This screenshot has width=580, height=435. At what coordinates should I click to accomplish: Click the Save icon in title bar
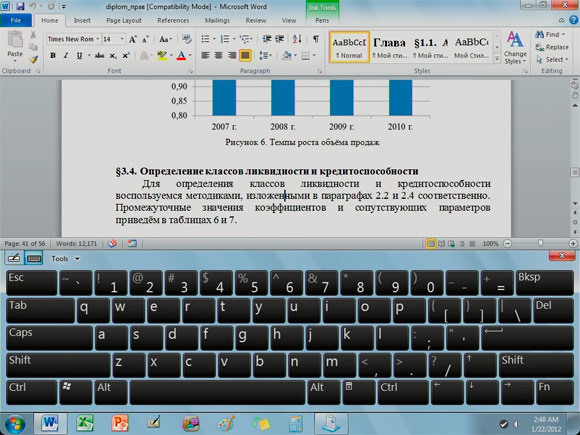tap(20, 6)
